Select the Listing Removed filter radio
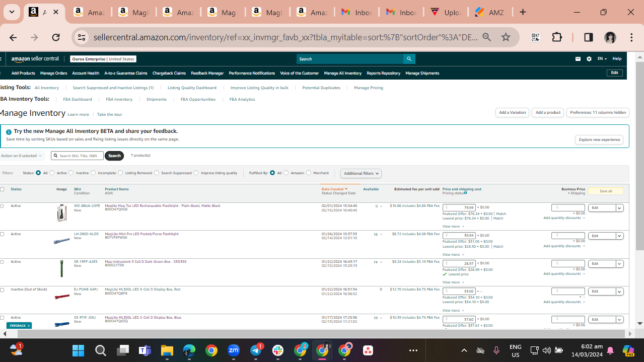This screenshot has height=362, width=644. coord(120,173)
